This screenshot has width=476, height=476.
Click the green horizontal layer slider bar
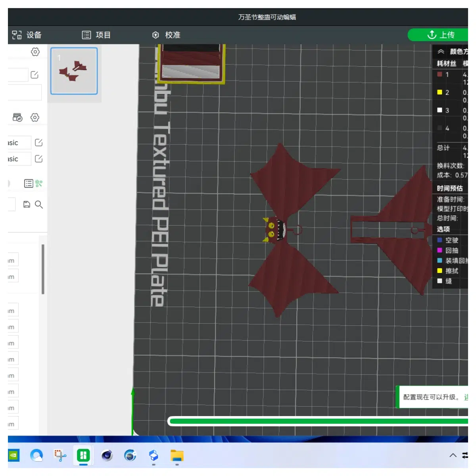(x=318, y=421)
